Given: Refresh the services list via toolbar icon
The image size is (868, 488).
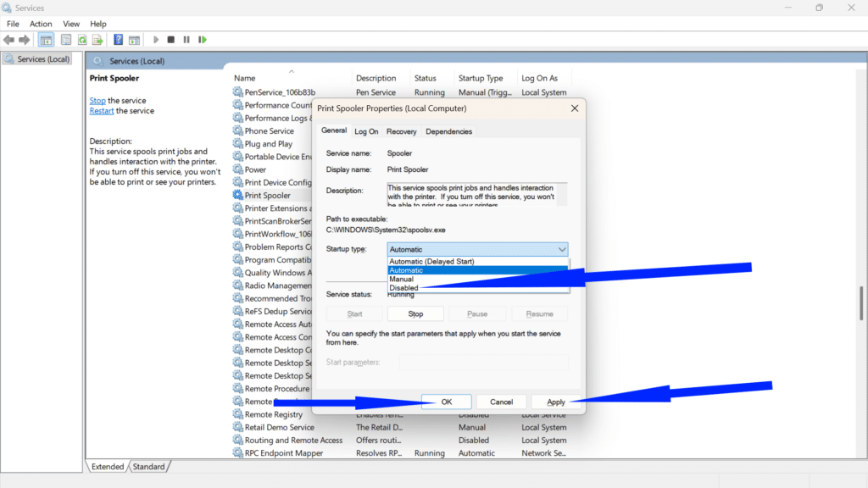Looking at the screenshot, I should pos(81,39).
